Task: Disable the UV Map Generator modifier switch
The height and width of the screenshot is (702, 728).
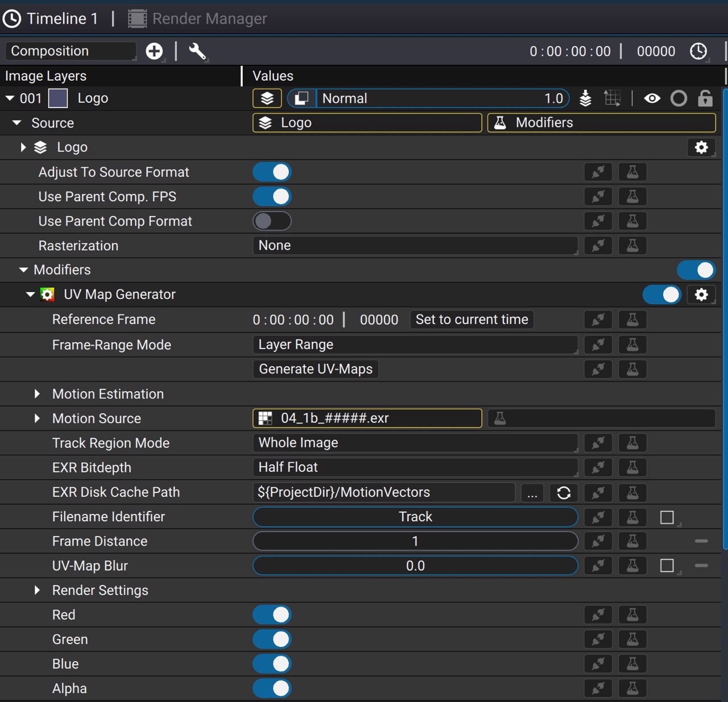Action: pos(662,294)
